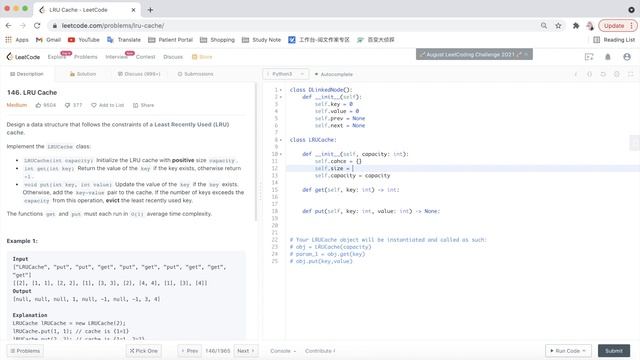This screenshot has height=360, width=640.
Task: Open editor settings gear icon
Action: pyautogui.click(x=617, y=74)
